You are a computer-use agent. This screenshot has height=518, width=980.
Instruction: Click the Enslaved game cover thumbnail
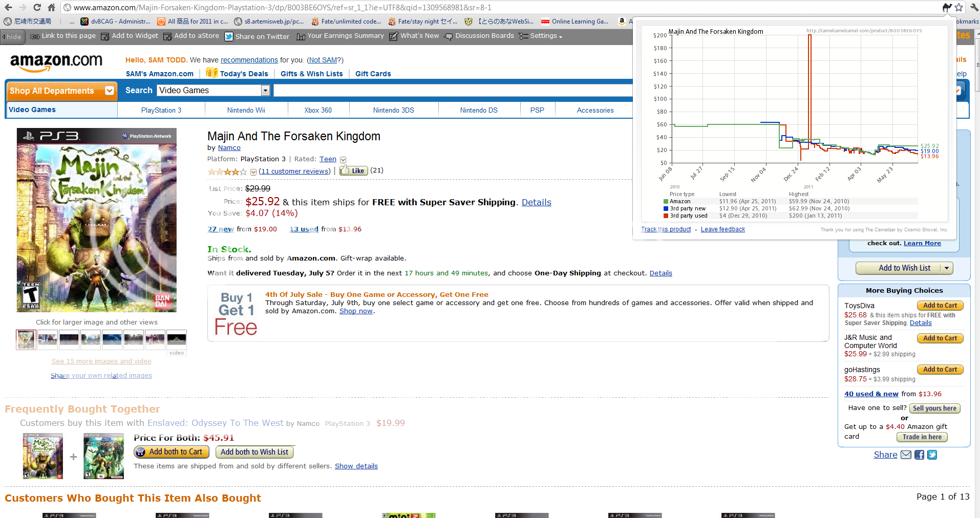tap(103, 456)
